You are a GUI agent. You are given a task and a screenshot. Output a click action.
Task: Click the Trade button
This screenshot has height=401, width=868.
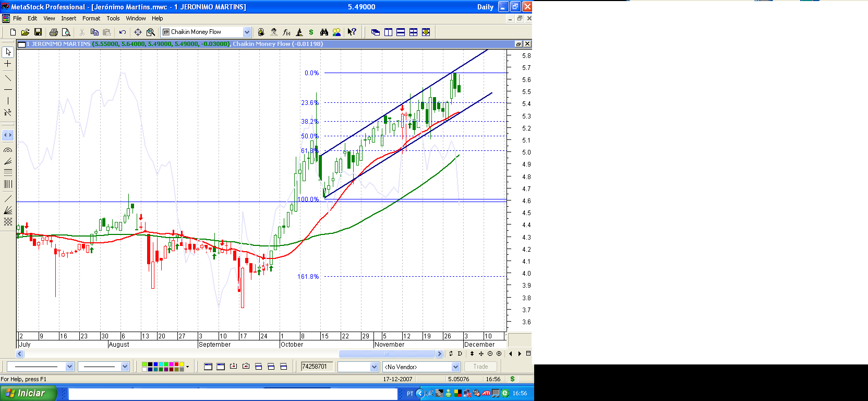point(480,367)
